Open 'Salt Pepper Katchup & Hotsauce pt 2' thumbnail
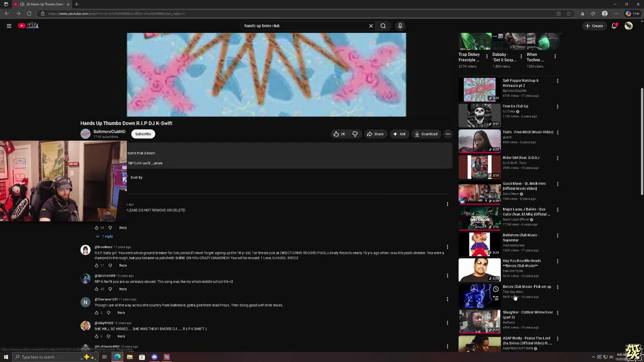644x362 pixels. (x=479, y=89)
